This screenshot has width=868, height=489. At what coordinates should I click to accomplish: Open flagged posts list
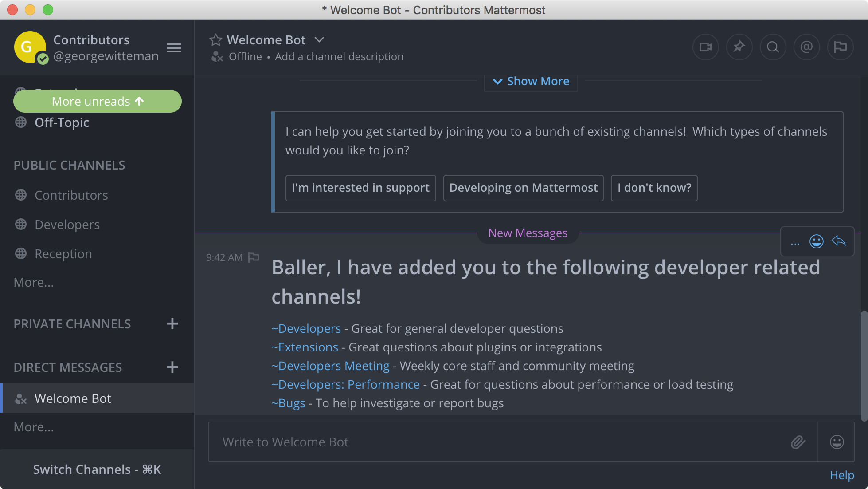pyautogui.click(x=840, y=47)
